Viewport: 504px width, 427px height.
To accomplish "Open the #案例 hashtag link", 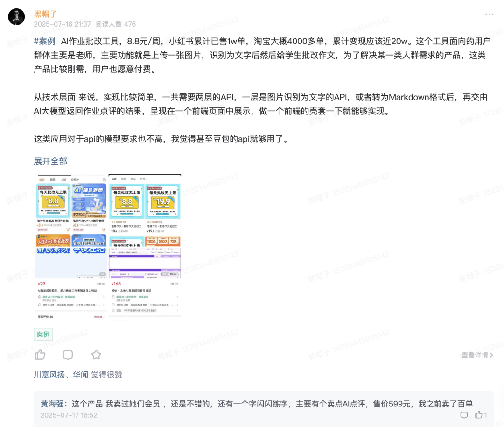I will (x=45, y=41).
